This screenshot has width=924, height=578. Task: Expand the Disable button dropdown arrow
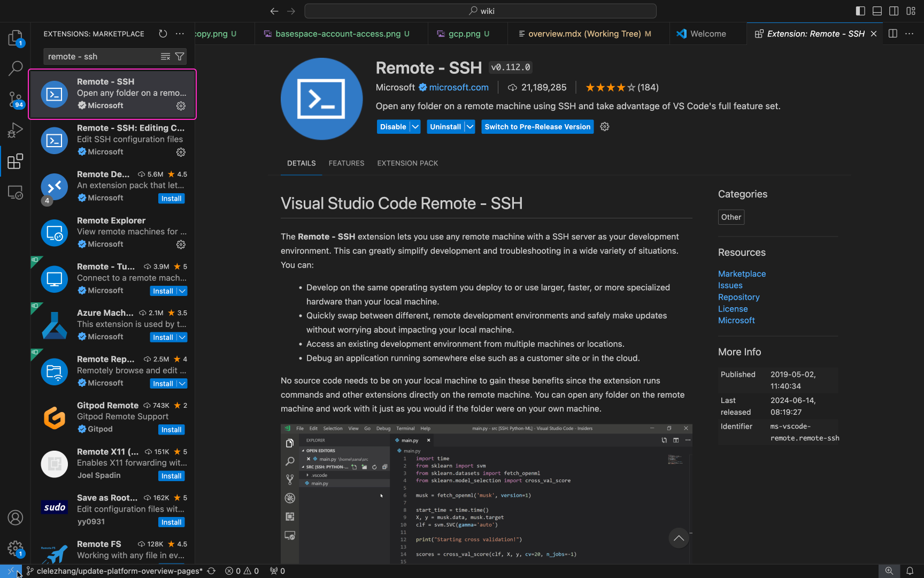point(415,127)
